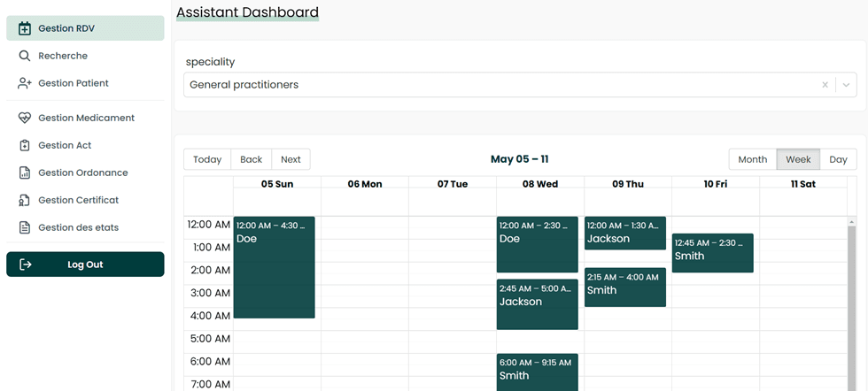This screenshot has width=868, height=391.
Task: Open Gestion Medicament menu item
Action: click(x=86, y=118)
